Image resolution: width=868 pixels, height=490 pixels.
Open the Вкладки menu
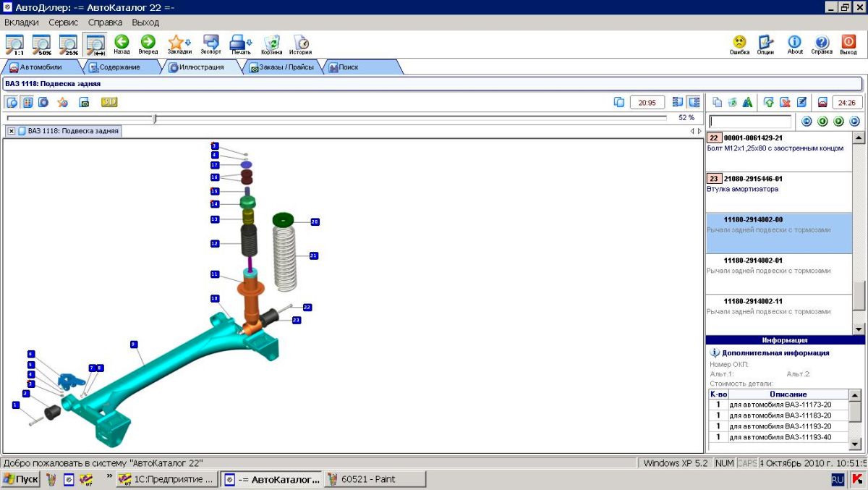[22, 22]
